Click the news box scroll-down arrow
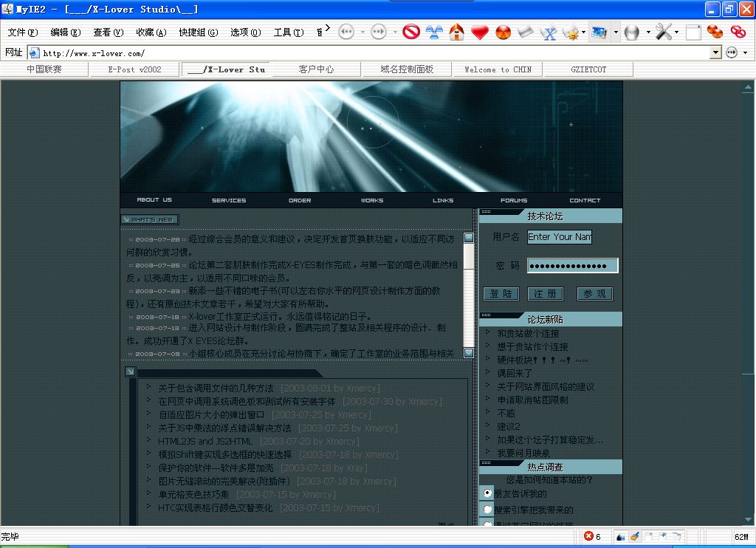The width and height of the screenshot is (756, 548). pos(468,353)
